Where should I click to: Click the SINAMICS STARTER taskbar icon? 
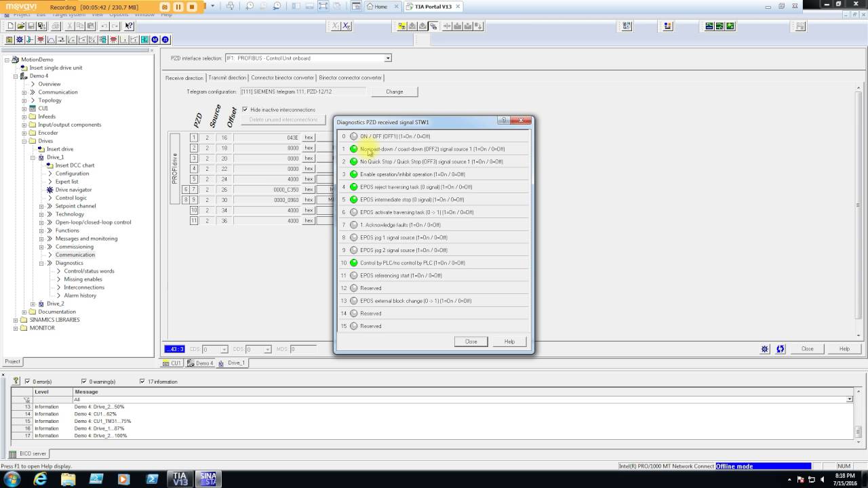tap(208, 479)
